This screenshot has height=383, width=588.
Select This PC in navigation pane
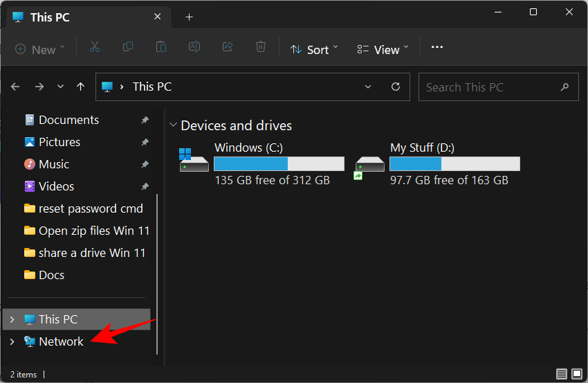(77, 319)
